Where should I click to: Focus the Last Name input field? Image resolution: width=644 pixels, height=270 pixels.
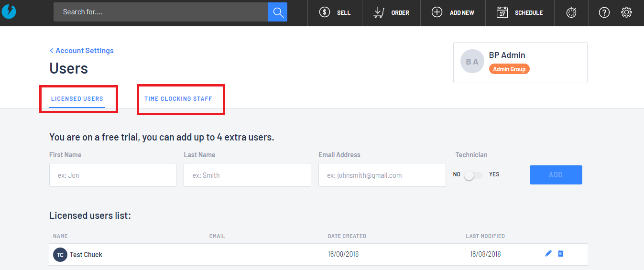(x=247, y=175)
